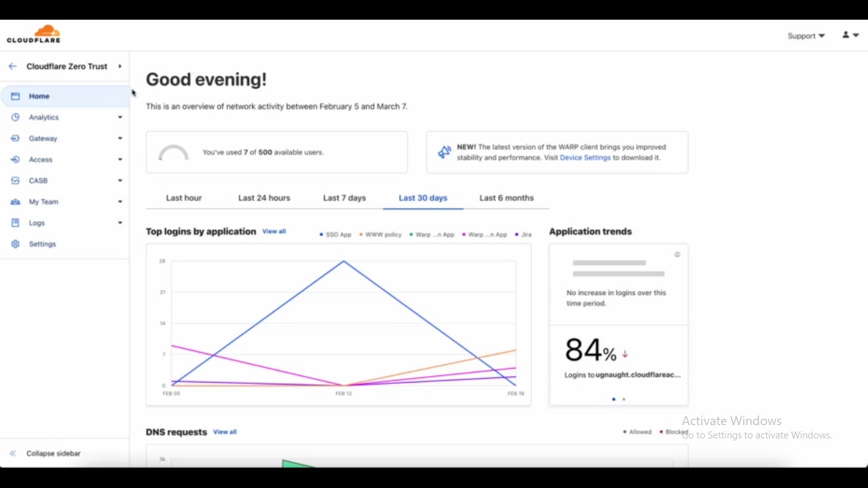Open the Cloudflare Zero Trust account switcher arrow
The image size is (868, 488).
(x=119, y=66)
